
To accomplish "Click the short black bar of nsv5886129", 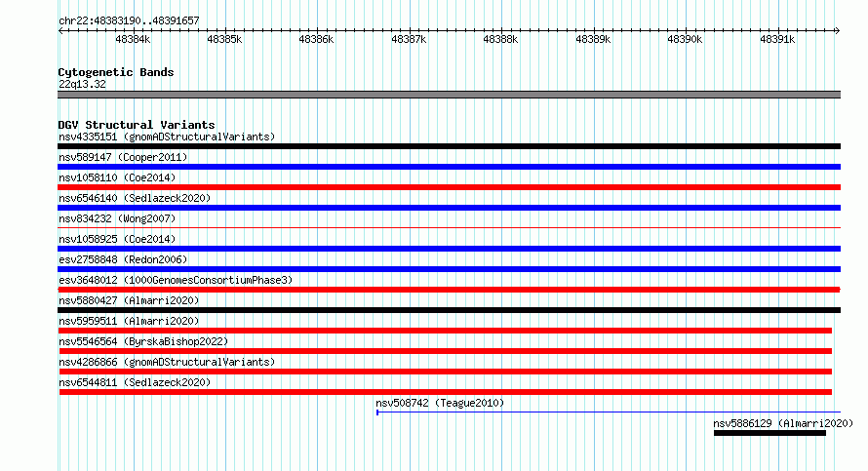I will coord(769,433).
